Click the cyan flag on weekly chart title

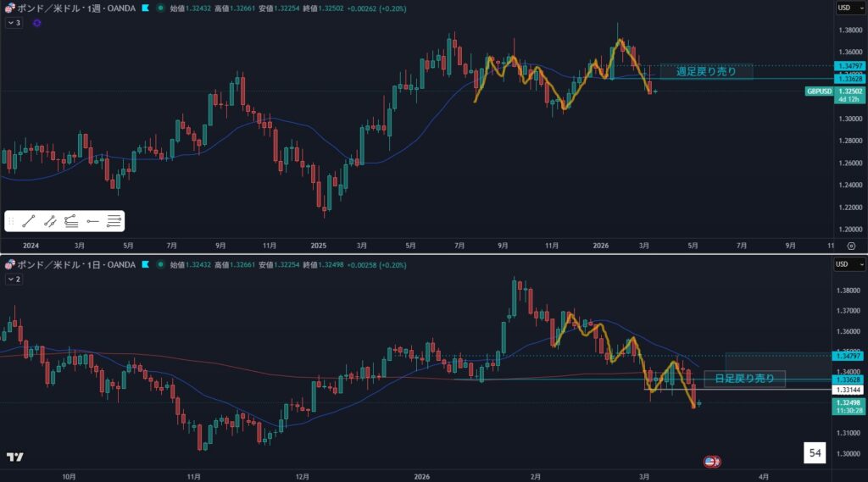(x=147, y=8)
